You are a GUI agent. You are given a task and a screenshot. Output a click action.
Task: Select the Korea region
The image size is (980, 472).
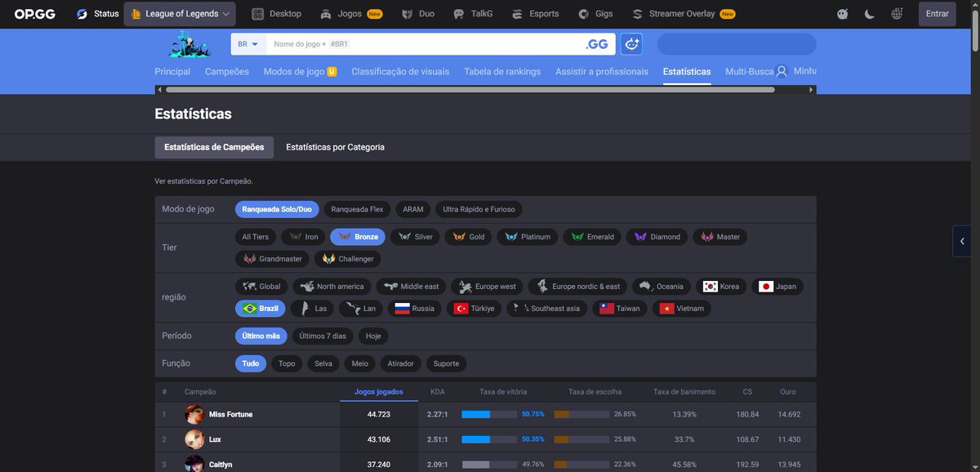pos(721,287)
